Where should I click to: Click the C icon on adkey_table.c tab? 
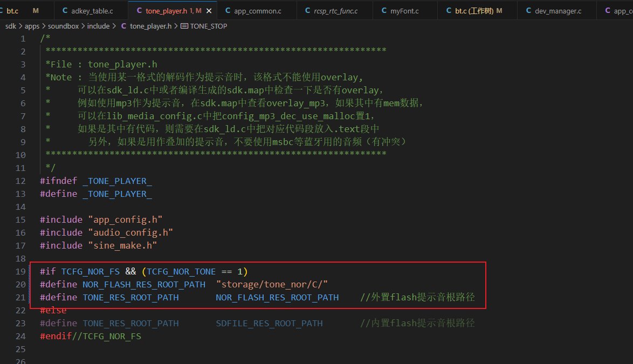pos(65,11)
